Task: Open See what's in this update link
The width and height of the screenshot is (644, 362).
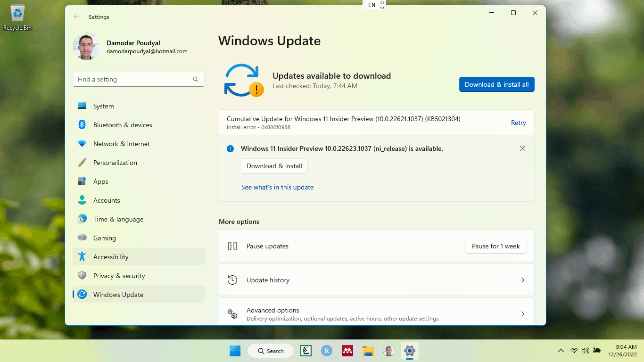Action: coord(277,187)
